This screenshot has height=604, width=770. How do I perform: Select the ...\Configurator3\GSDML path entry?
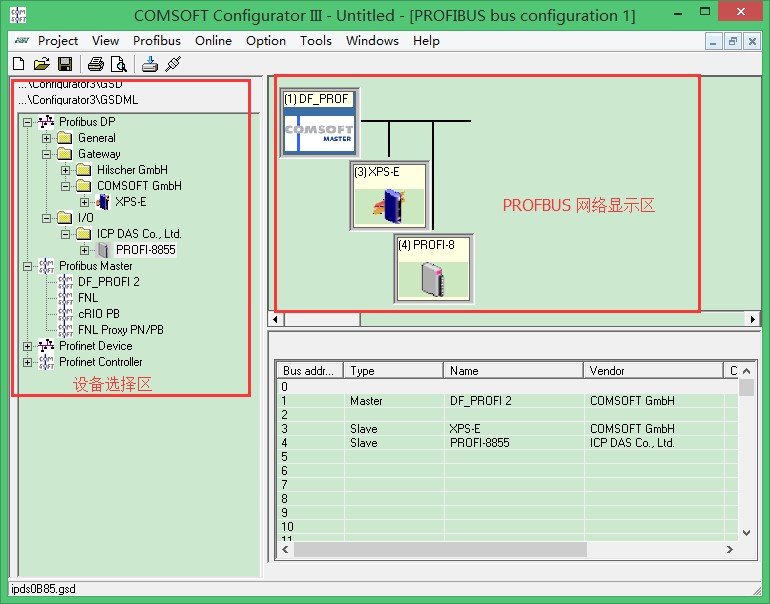79,100
